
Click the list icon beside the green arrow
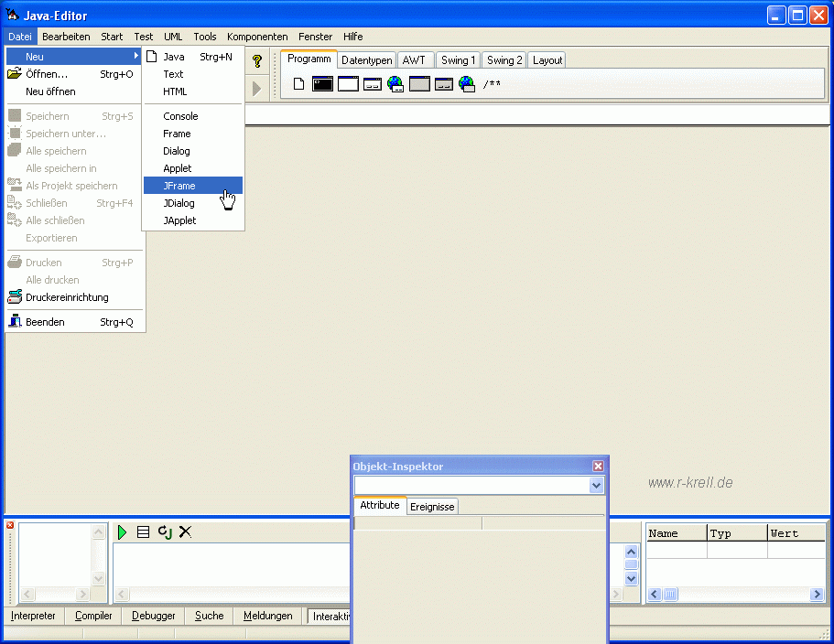click(144, 531)
